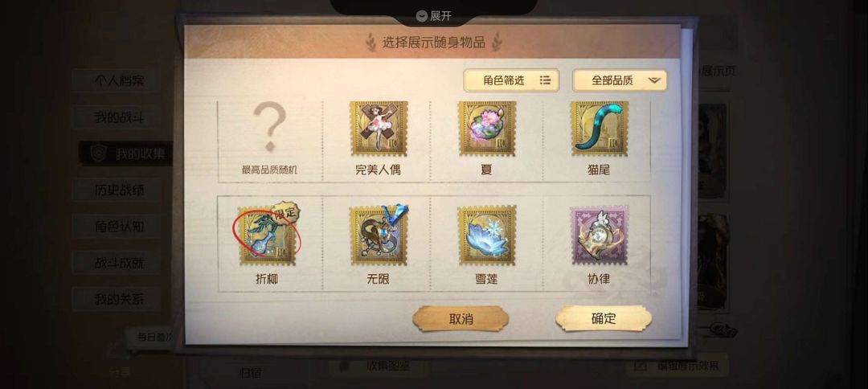Open the 历史战绩 sidebar tab
This screenshot has width=868, height=389.
(x=118, y=190)
